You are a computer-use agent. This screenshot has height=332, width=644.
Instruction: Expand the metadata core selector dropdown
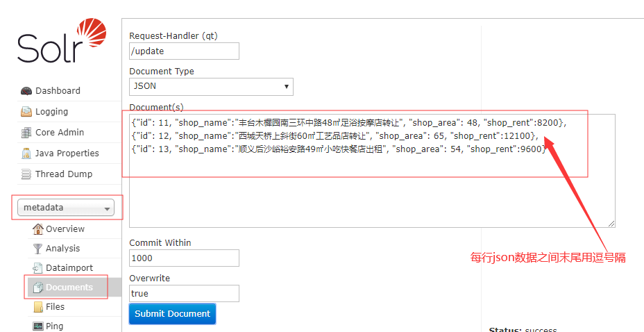[x=67, y=208]
